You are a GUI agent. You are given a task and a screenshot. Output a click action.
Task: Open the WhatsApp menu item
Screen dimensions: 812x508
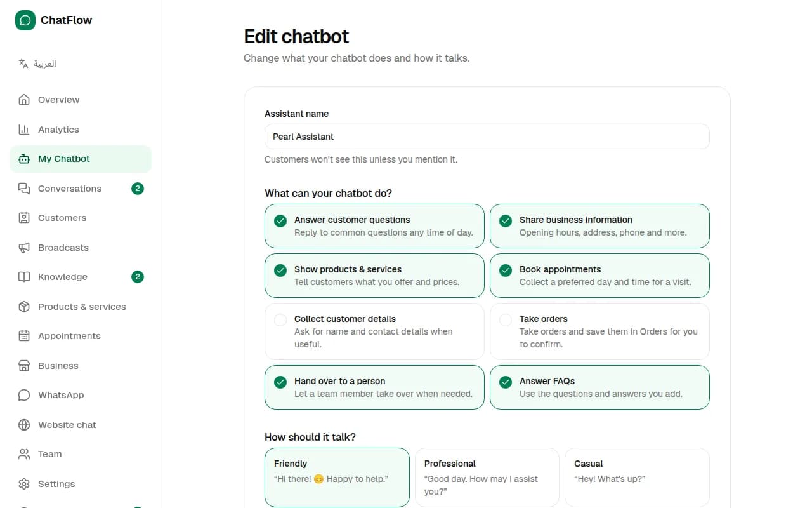(x=81, y=395)
